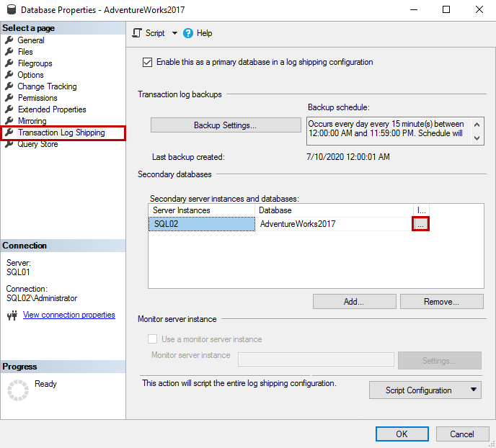Disable primary database log shipping checkbox
This screenshot has width=496, height=448.
pos(148,63)
